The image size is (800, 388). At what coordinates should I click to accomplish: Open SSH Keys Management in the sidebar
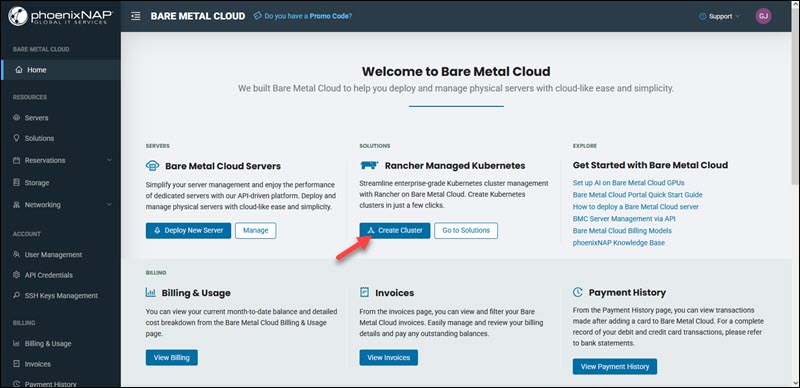click(60, 296)
